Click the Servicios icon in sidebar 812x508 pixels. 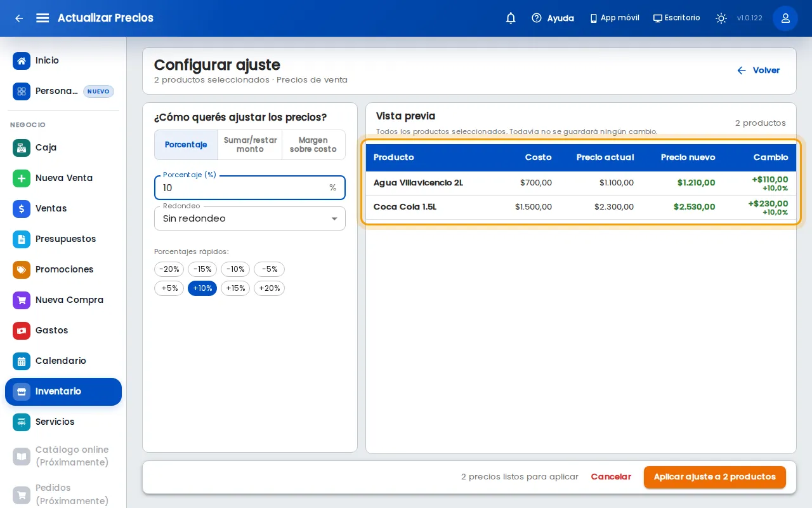pos(22,422)
